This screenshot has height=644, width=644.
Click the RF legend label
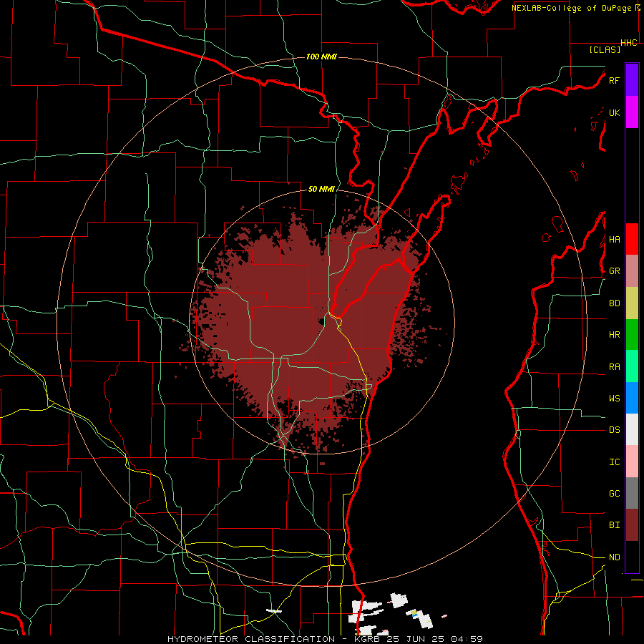pos(614,80)
